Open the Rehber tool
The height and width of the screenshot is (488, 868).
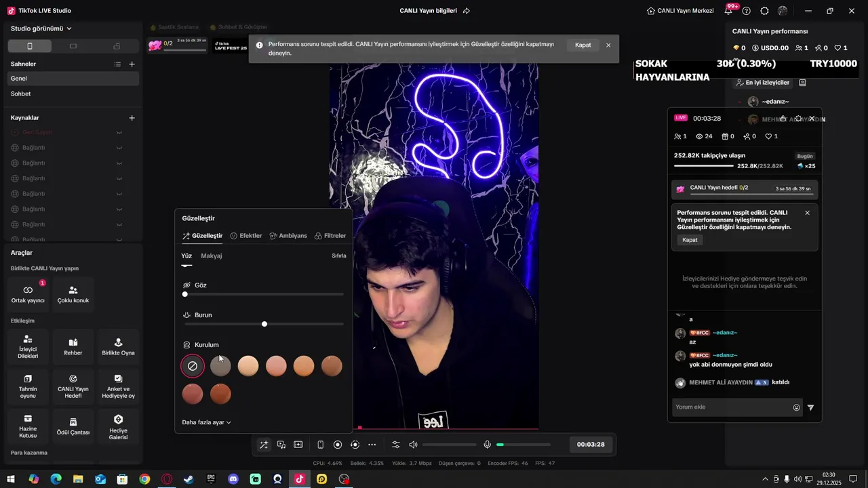(x=73, y=346)
